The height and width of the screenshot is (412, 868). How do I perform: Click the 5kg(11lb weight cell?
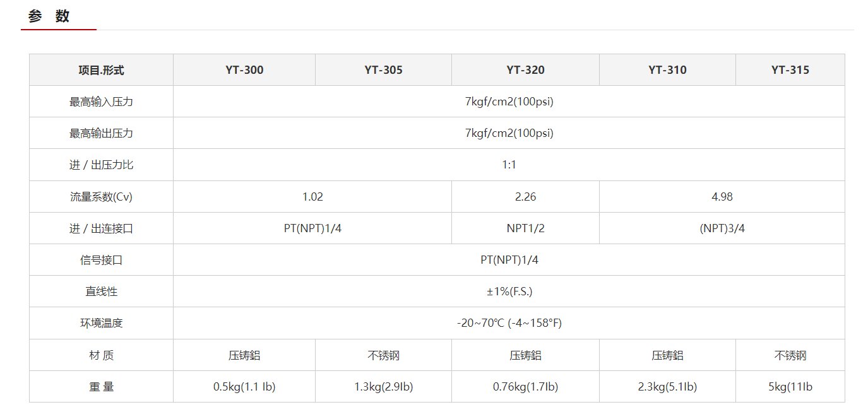coord(790,387)
